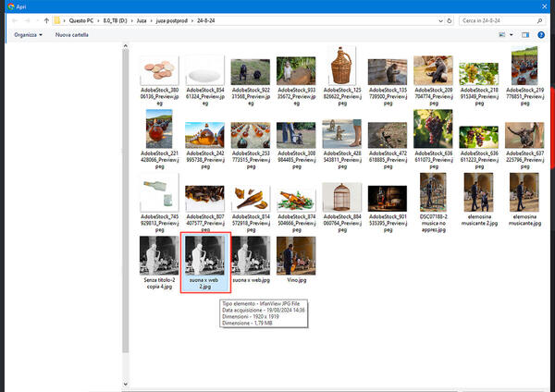The height and width of the screenshot is (392, 555).
Task: Go up one folder level
Action: 45,18
